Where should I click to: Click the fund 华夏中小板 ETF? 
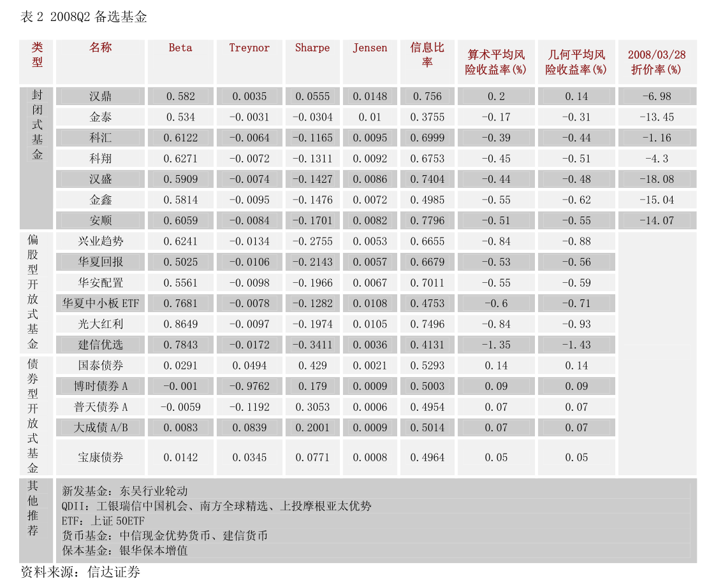click(x=101, y=303)
